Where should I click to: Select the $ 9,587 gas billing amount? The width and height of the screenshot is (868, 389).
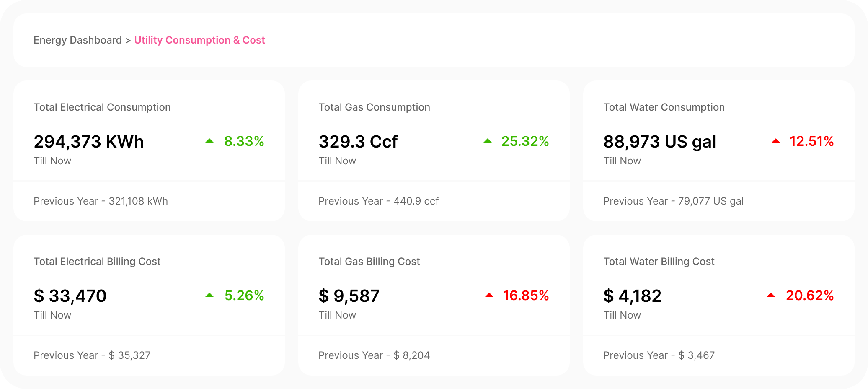(x=349, y=296)
